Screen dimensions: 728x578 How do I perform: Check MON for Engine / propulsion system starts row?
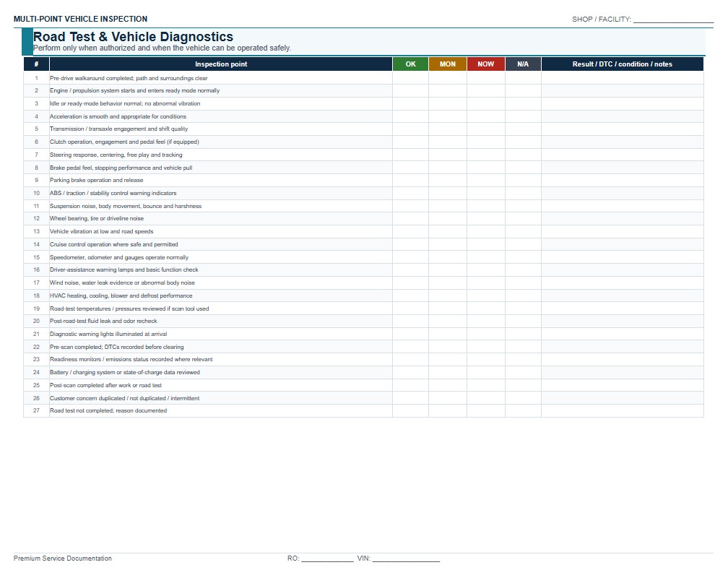click(x=448, y=90)
